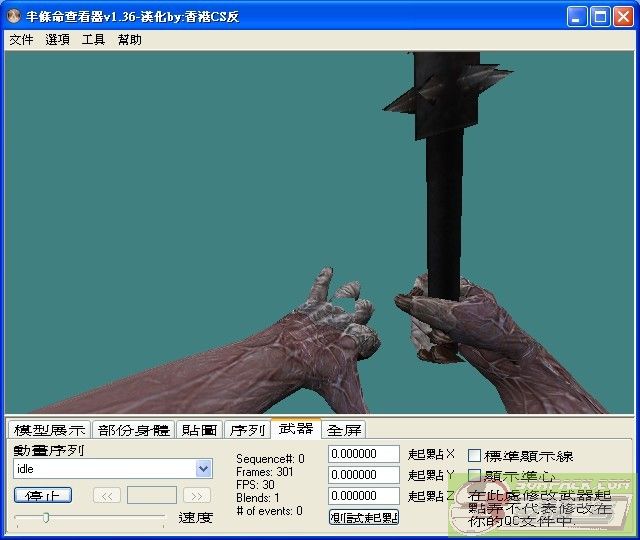Screen dimensions: 640x540
Task: Expand the 動畫序列 idle dropdown
Action: 204,469
